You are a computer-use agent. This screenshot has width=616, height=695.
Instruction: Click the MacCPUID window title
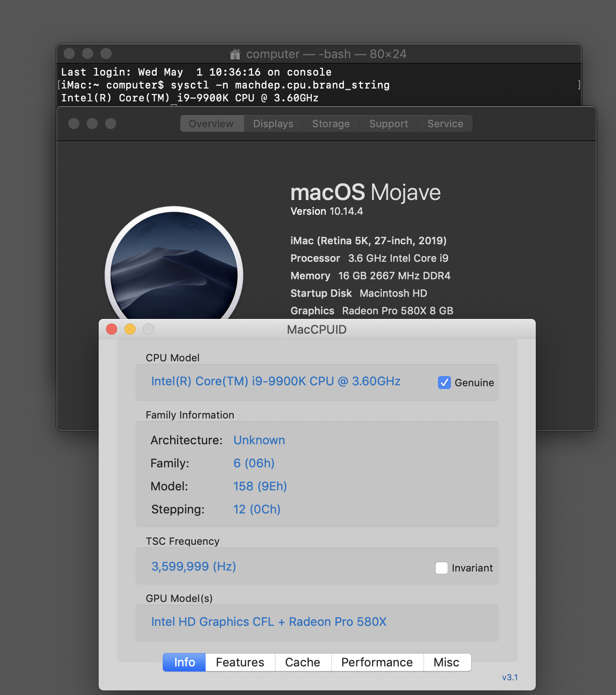(x=317, y=330)
